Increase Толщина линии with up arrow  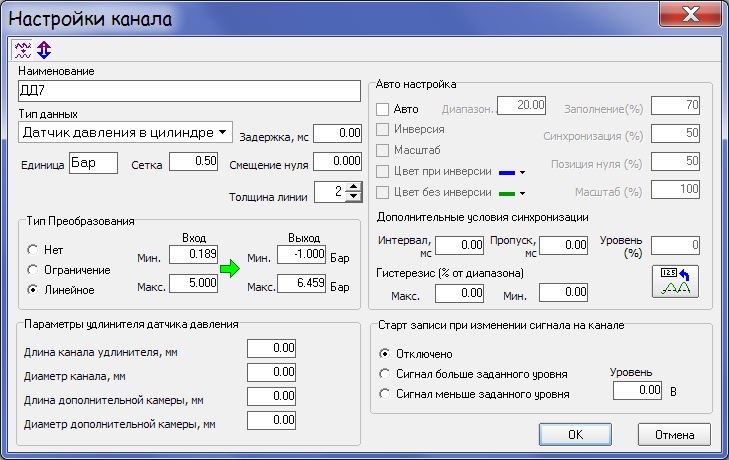354,187
